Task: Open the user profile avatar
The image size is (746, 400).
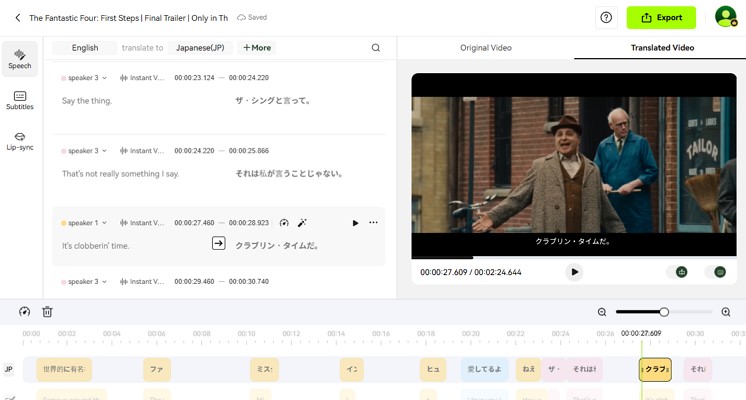Action: point(726,17)
